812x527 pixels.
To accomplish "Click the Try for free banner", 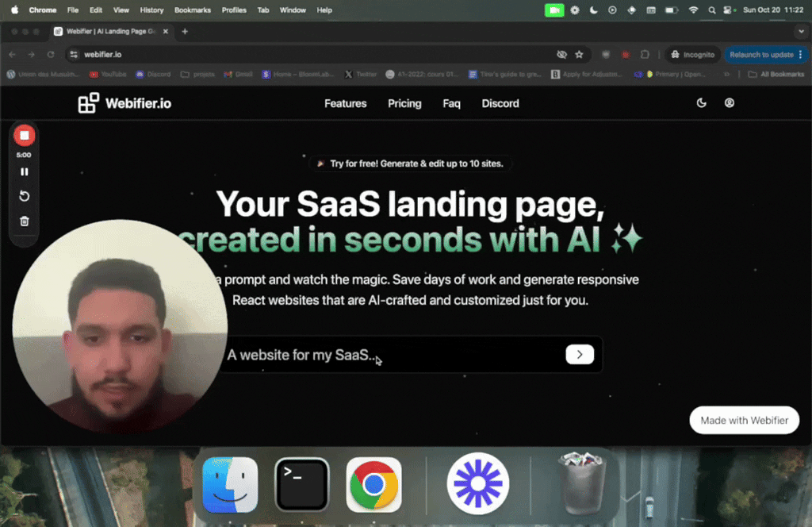I will 410,163.
